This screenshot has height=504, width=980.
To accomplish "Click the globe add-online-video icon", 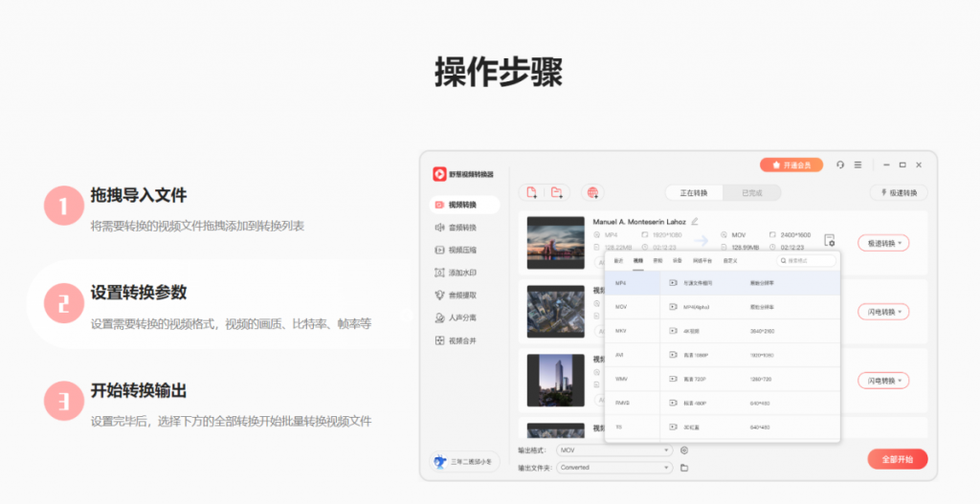I will pyautogui.click(x=592, y=193).
